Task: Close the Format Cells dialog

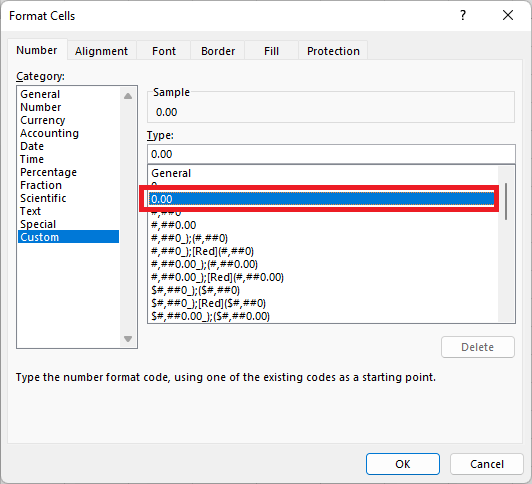Action: pos(508,15)
